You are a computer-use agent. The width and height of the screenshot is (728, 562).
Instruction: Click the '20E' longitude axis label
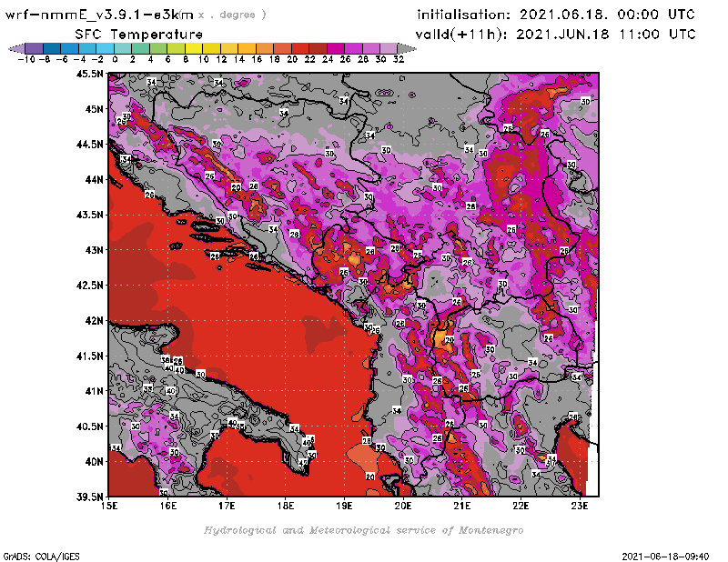pyautogui.click(x=403, y=506)
